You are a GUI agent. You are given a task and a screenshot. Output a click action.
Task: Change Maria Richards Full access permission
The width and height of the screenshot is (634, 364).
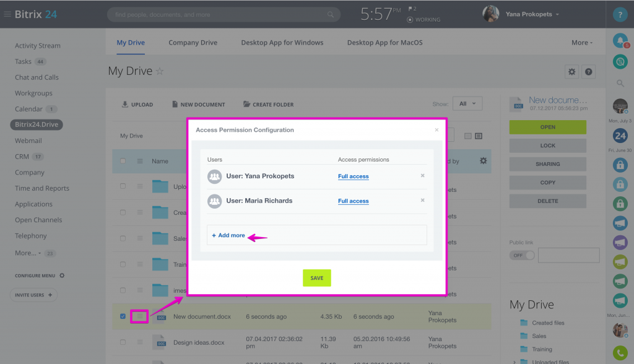click(x=354, y=201)
